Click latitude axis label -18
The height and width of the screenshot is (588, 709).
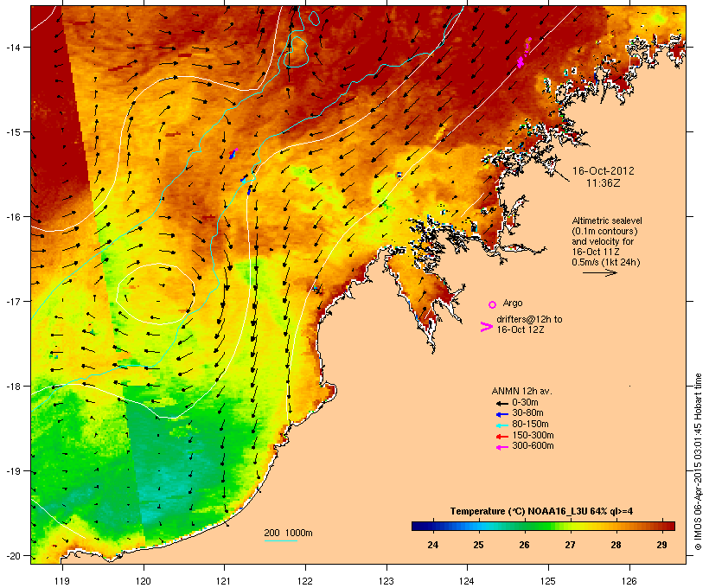pyautogui.click(x=11, y=387)
